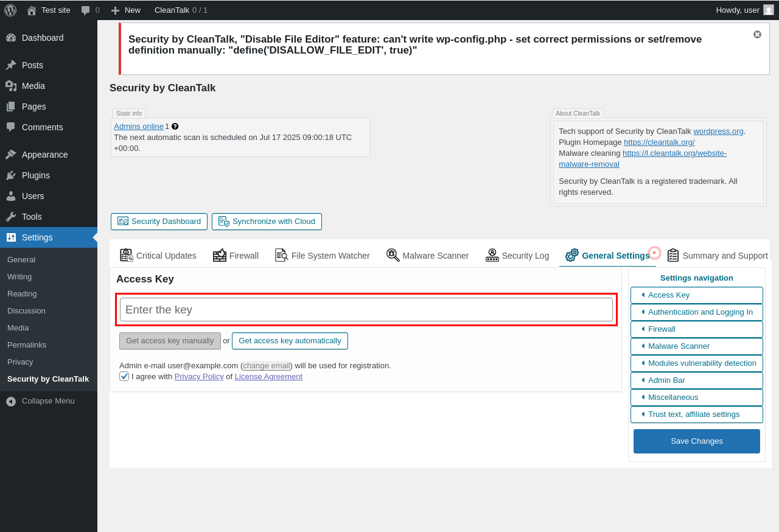Viewport: 779px width, 532px height.
Task: Switch to the Critical Updates tab
Action: 158,256
